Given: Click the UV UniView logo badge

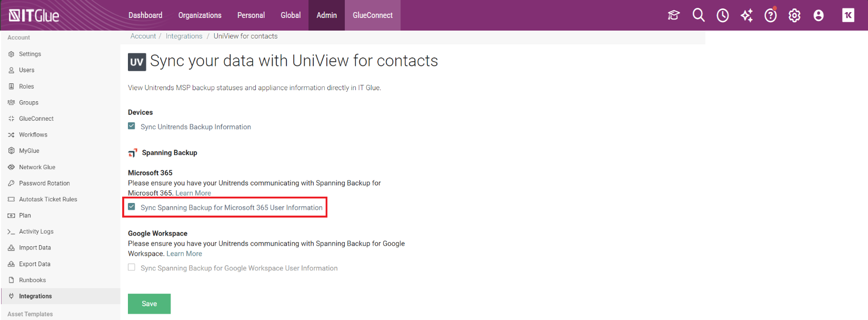Looking at the screenshot, I should tap(137, 62).
